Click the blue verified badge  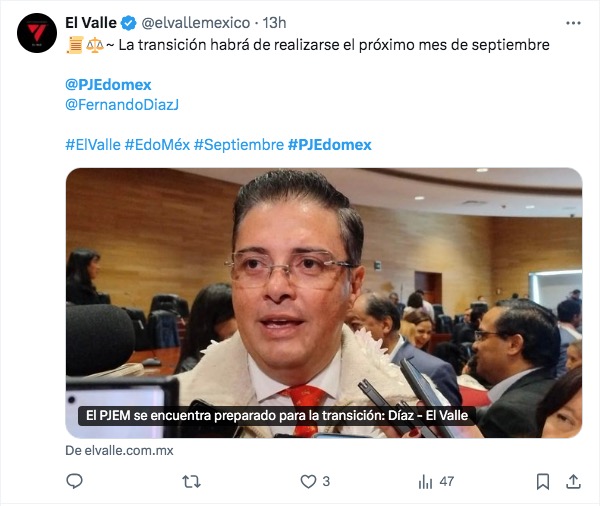coord(129,23)
